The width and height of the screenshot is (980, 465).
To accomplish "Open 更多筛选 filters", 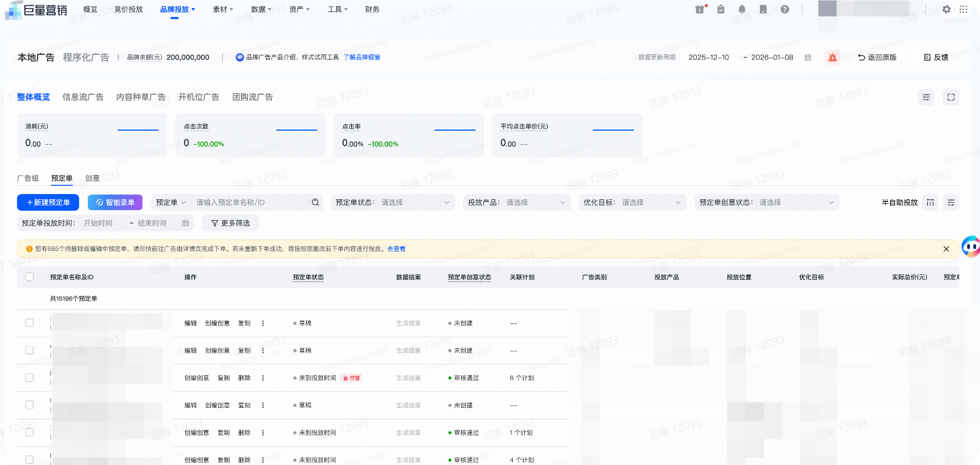I will point(230,223).
